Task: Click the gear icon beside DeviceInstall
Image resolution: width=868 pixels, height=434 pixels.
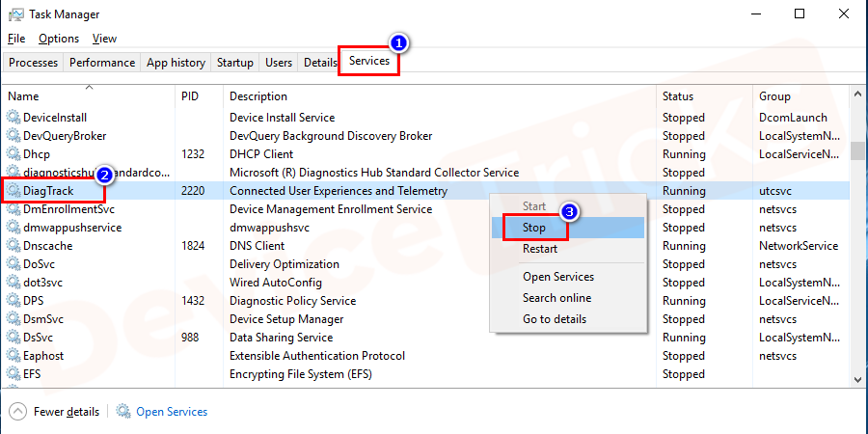Action: pyautogui.click(x=13, y=118)
